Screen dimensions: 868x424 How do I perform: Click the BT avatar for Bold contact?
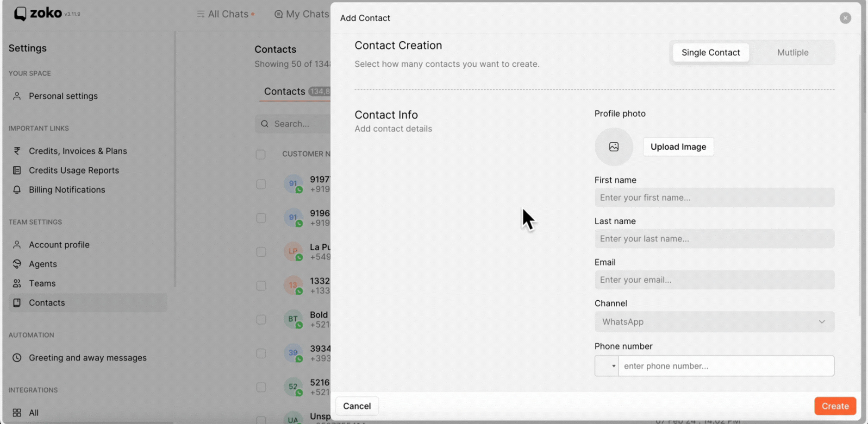(293, 319)
